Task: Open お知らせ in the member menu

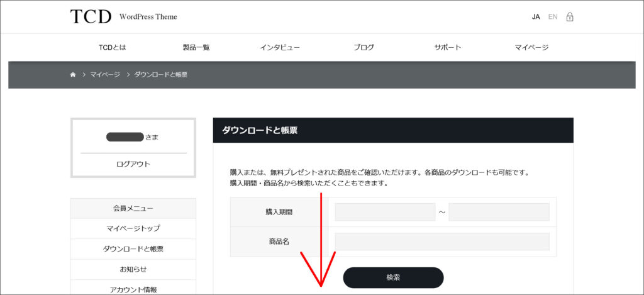Action: [x=133, y=269]
